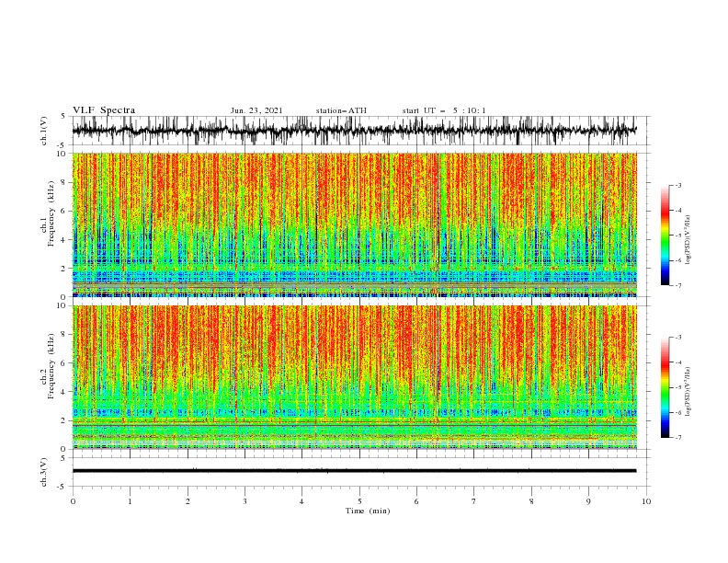728x563 pixels.
Task: Click the "-3" tick on the upper colorbar
Action: (x=677, y=185)
